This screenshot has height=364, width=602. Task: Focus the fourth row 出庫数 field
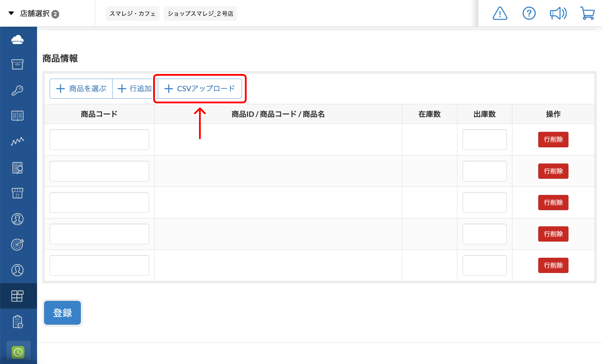pos(485,234)
